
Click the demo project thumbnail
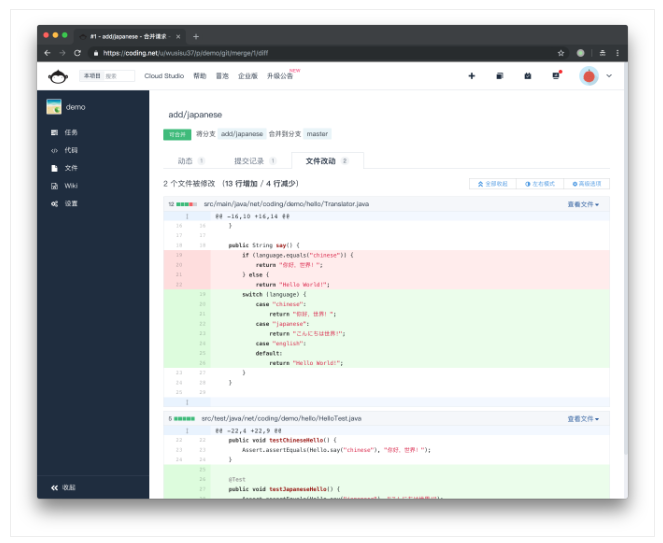pyautogui.click(x=54, y=107)
